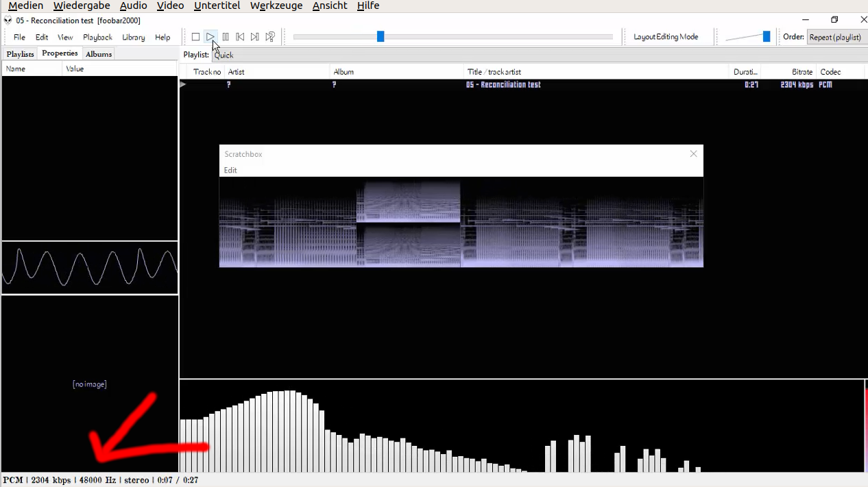Skip to next track icon
This screenshot has width=868, height=487.
[x=254, y=37]
